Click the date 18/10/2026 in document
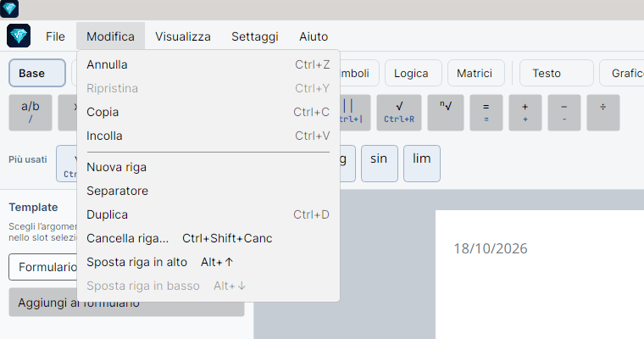 click(491, 248)
